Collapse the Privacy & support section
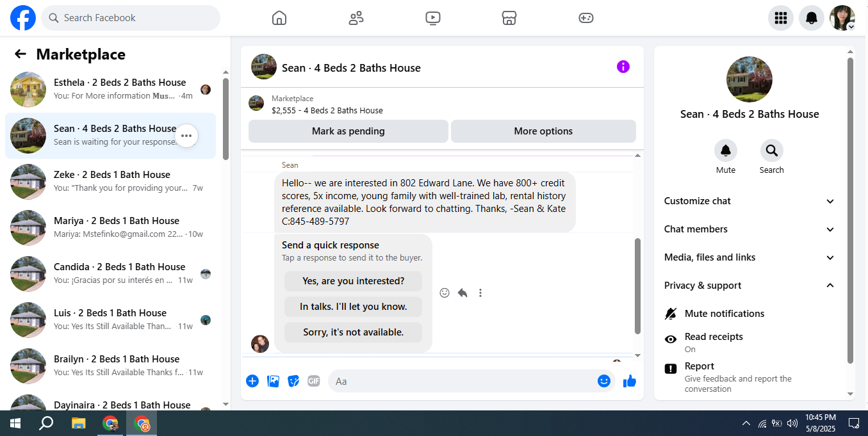 pos(749,286)
